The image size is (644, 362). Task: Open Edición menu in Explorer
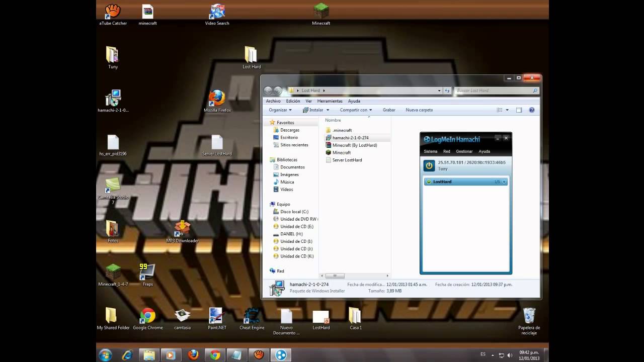pyautogui.click(x=293, y=101)
